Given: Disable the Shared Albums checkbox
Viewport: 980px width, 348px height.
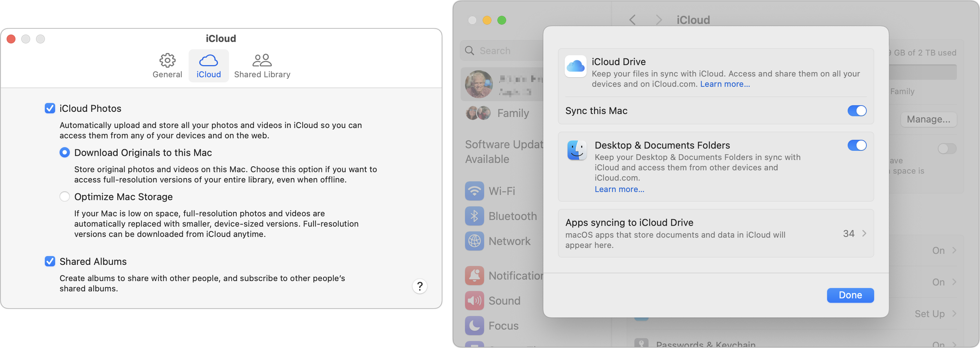Looking at the screenshot, I should [x=50, y=261].
